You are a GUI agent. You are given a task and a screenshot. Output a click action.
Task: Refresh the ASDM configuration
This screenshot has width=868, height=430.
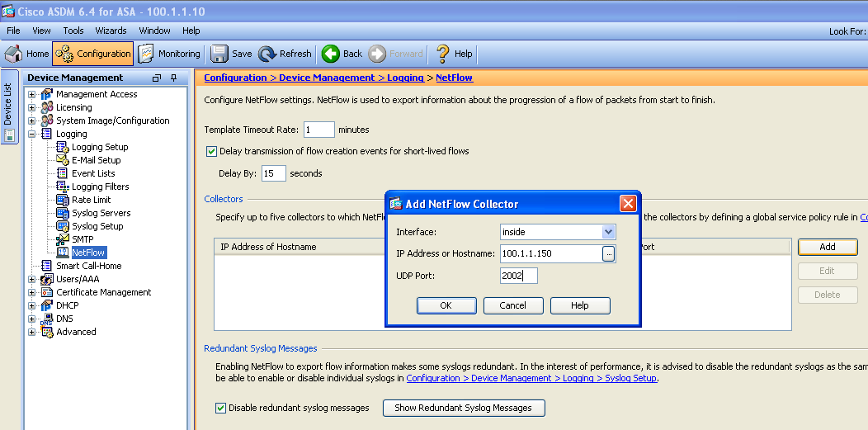(267, 54)
